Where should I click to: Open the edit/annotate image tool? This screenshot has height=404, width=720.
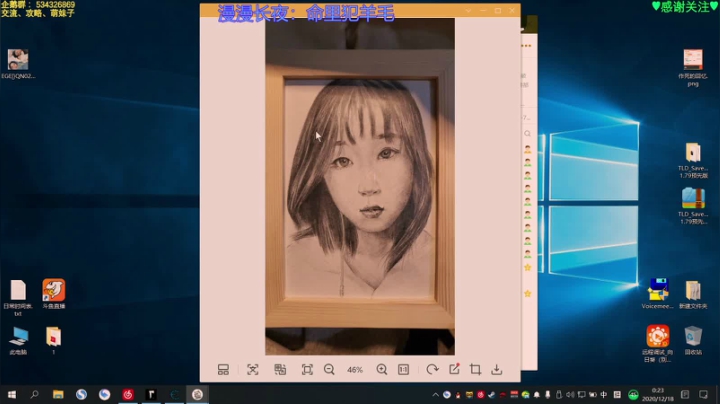pos(454,369)
